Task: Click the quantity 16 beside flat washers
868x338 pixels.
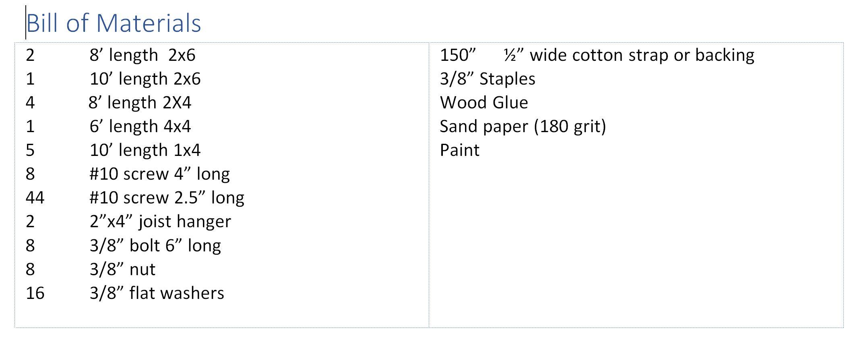Action: pyautogui.click(x=35, y=293)
